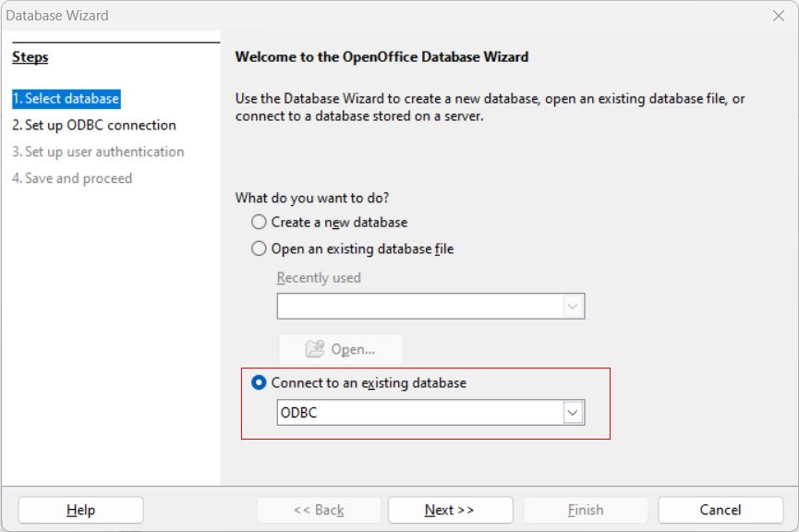The height and width of the screenshot is (532, 799).
Task: Click the Help button
Action: (x=80, y=510)
